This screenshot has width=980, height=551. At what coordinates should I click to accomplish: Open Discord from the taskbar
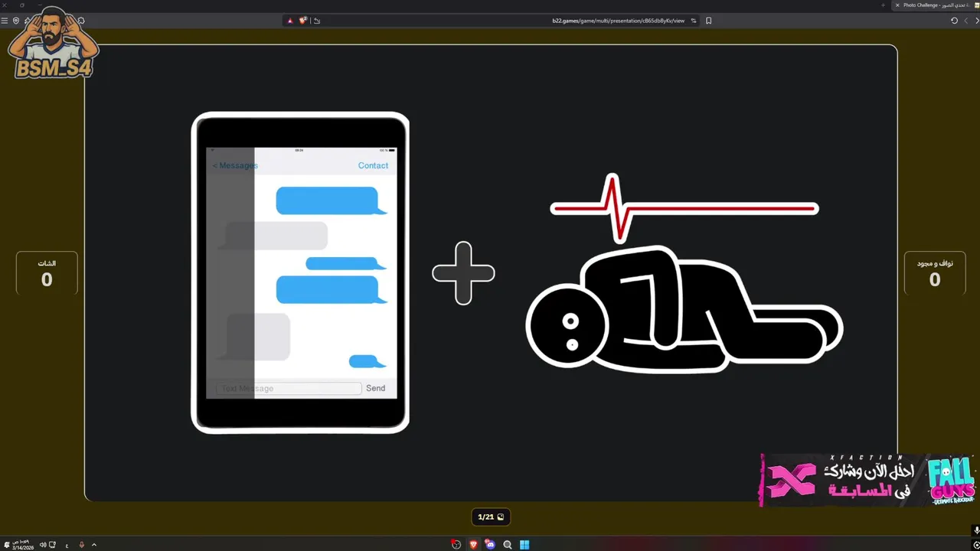click(x=490, y=545)
